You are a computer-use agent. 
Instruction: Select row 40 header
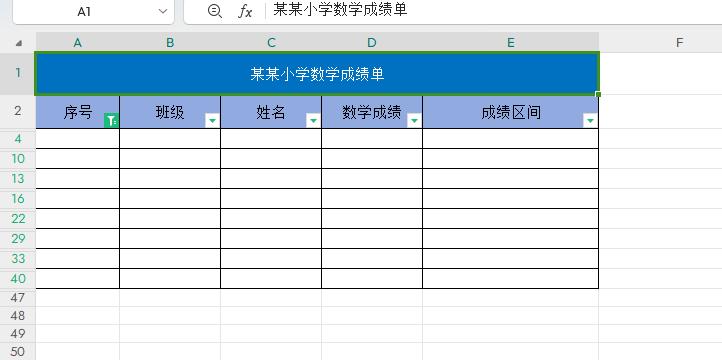18,279
